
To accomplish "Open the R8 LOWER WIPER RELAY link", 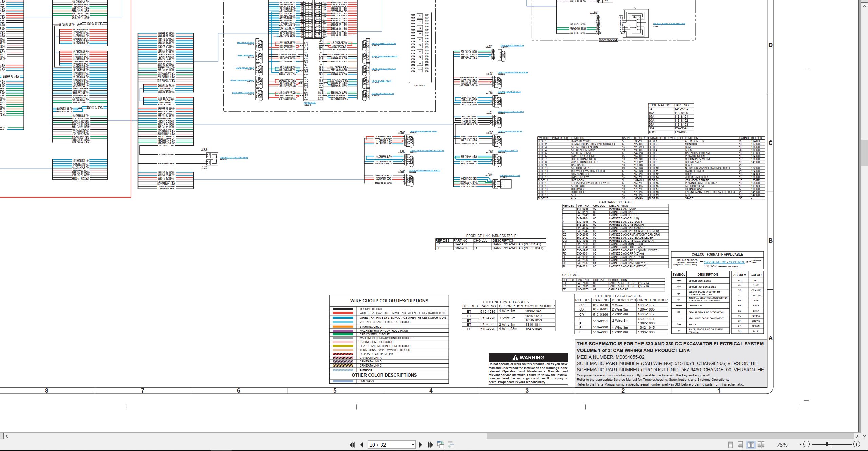I will coord(383,69).
